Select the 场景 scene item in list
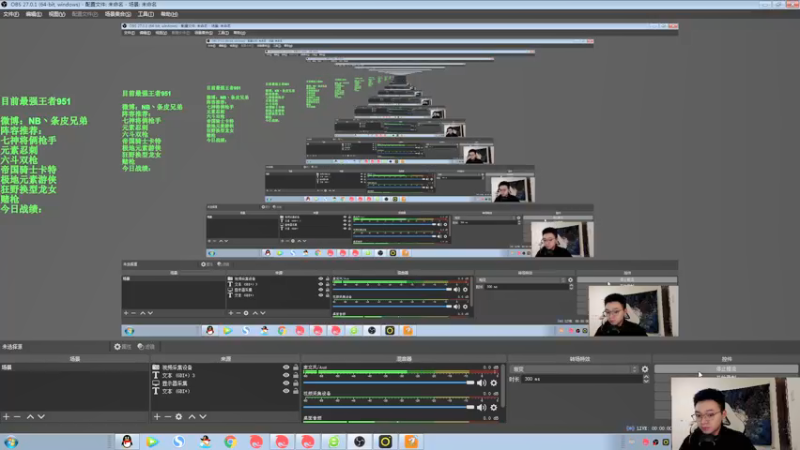The height and width of the screenshot is (450, 800). (74, 367)
